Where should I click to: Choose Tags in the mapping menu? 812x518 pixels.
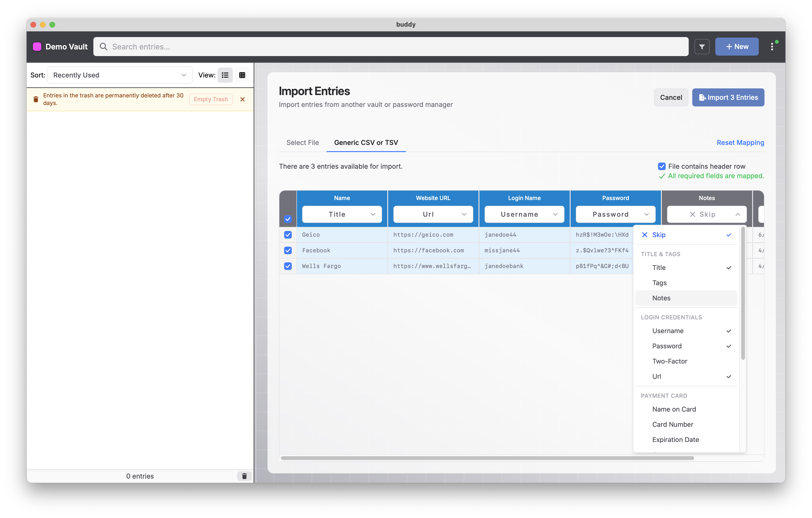click(686, 283)
